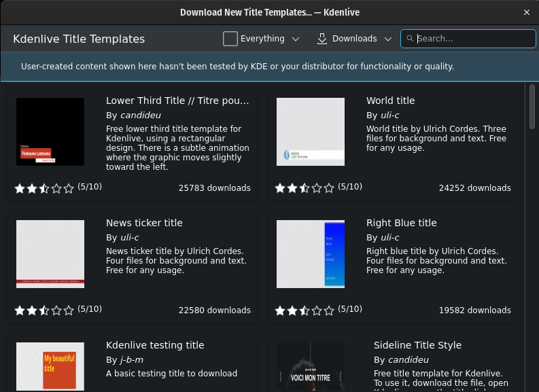The height and width of the screenshot is (392, 539).
Task: Click star rating of Lower Third Title
Action: pos(44,188)
